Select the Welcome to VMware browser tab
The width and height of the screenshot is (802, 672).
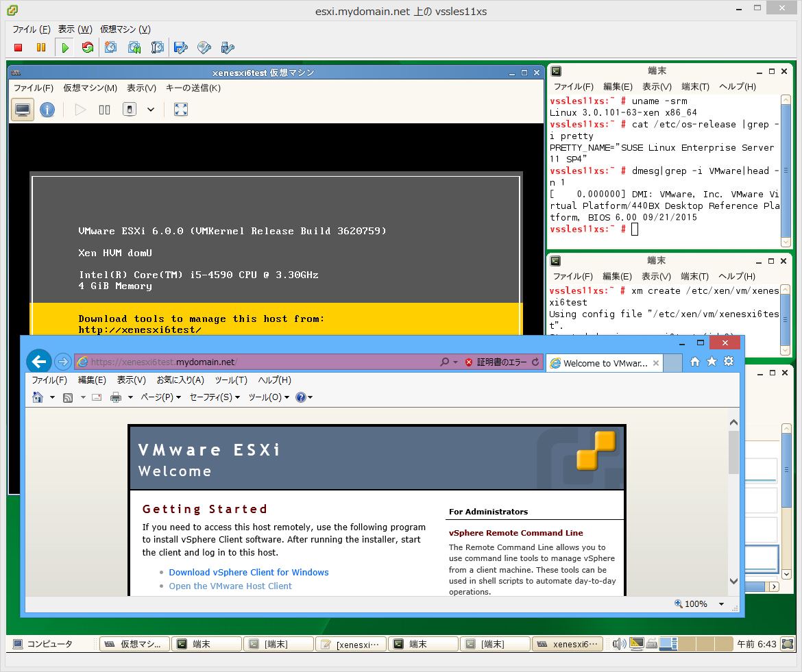[604, 363]
